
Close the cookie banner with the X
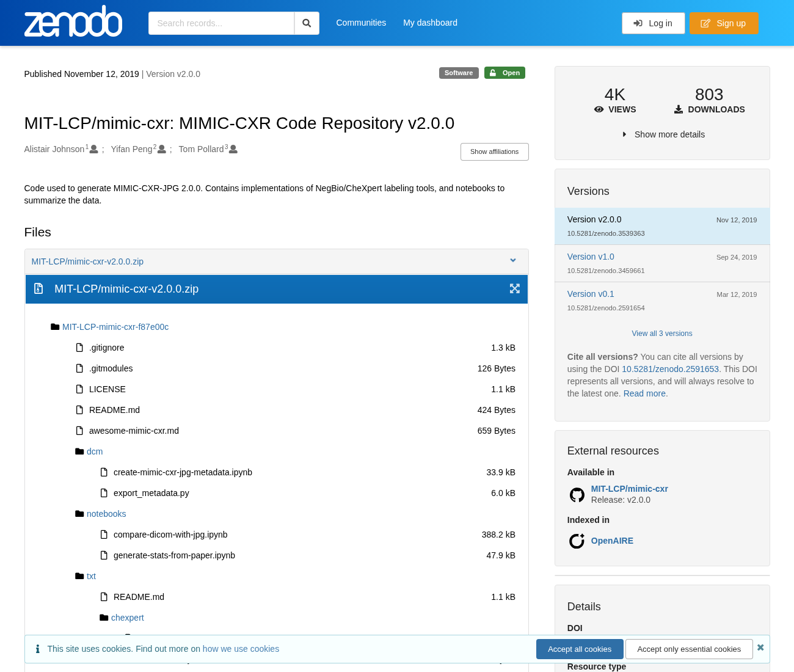pos(760,648)
